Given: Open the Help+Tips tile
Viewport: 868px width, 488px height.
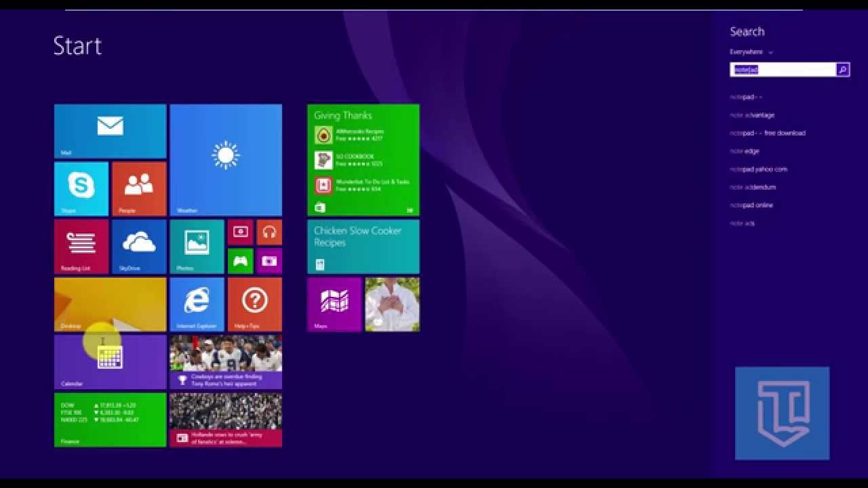Looking at the screenshot, I should (255, 304).
